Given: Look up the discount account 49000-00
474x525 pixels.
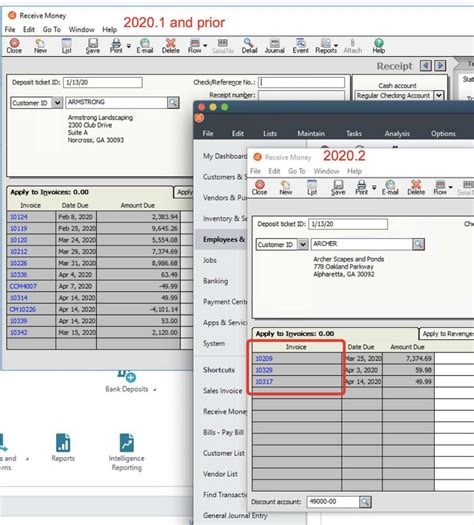Looking at the screenshot, I should coord(365,502).
